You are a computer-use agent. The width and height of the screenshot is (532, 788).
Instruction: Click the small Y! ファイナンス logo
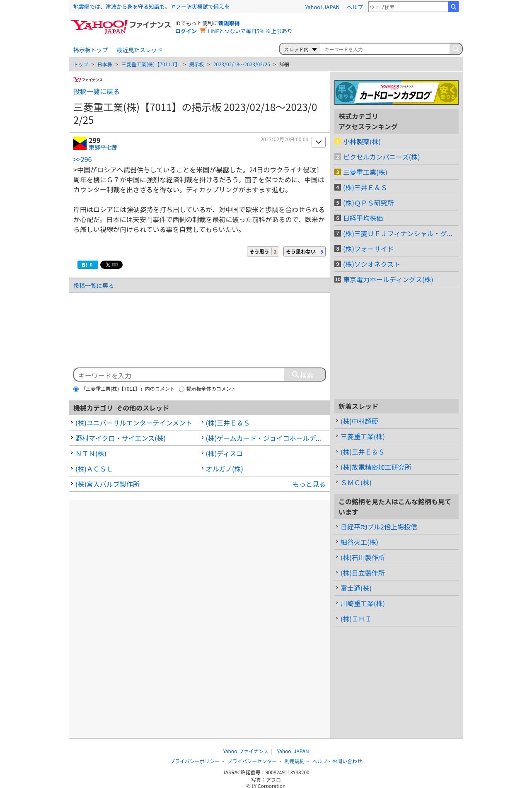coord(88,80)
